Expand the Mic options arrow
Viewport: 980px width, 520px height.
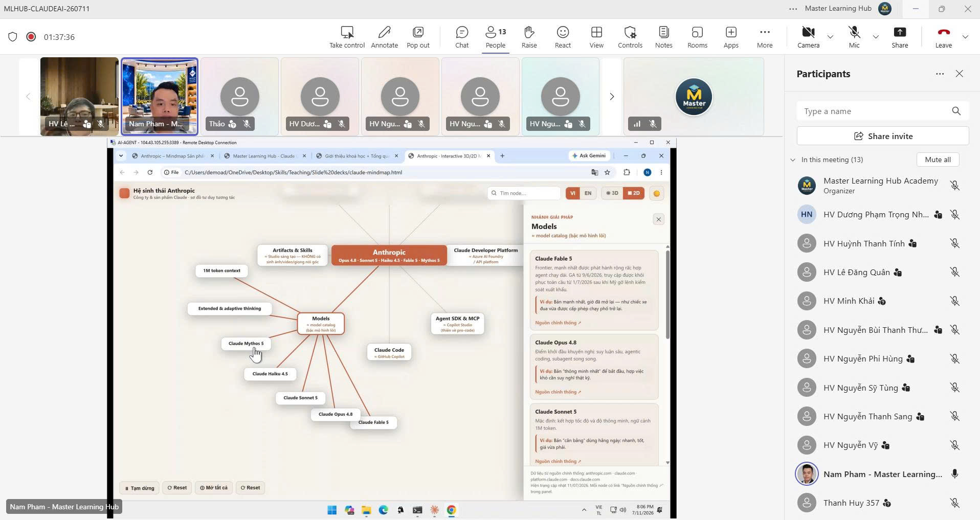(x=876, y=37)
